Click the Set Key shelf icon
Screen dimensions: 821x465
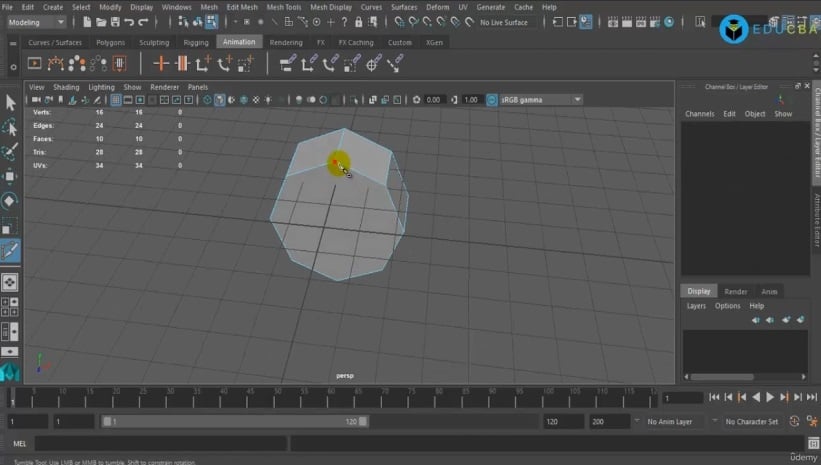pyautogui.click(x=161, y=64)
